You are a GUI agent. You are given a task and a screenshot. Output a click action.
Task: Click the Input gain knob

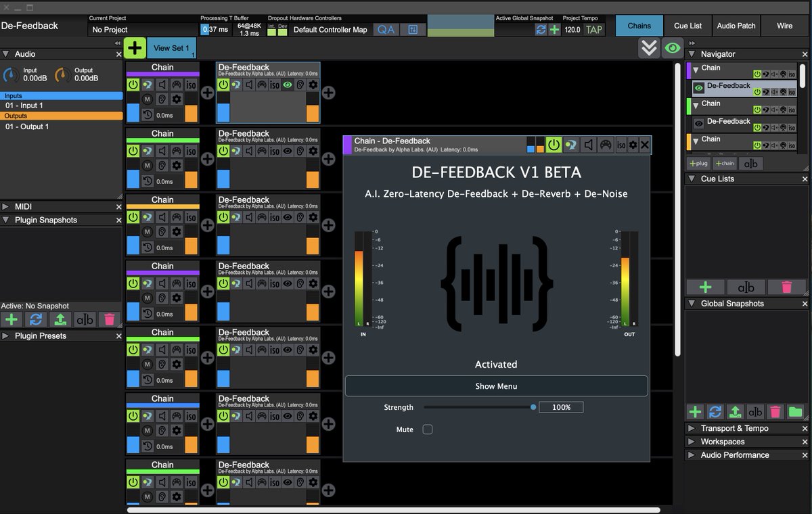pyautogui.click(x=12, y=75)
